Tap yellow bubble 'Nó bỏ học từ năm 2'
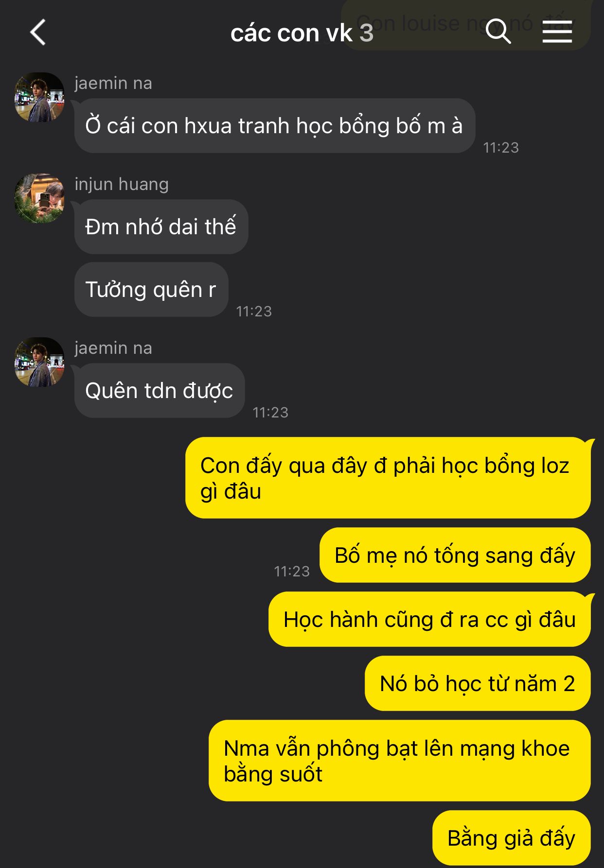 point(478,684)
